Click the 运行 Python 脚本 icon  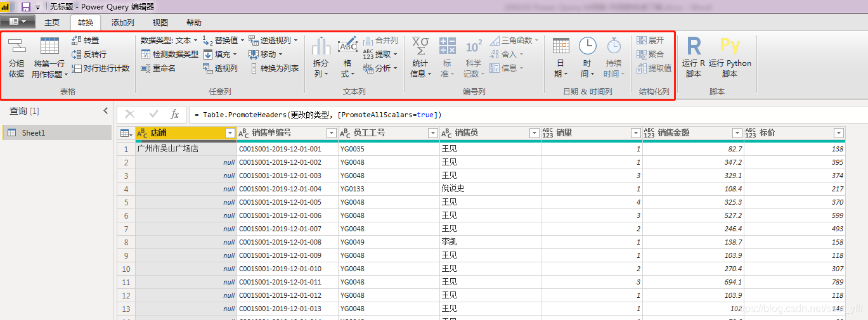(x=730, y=46)
